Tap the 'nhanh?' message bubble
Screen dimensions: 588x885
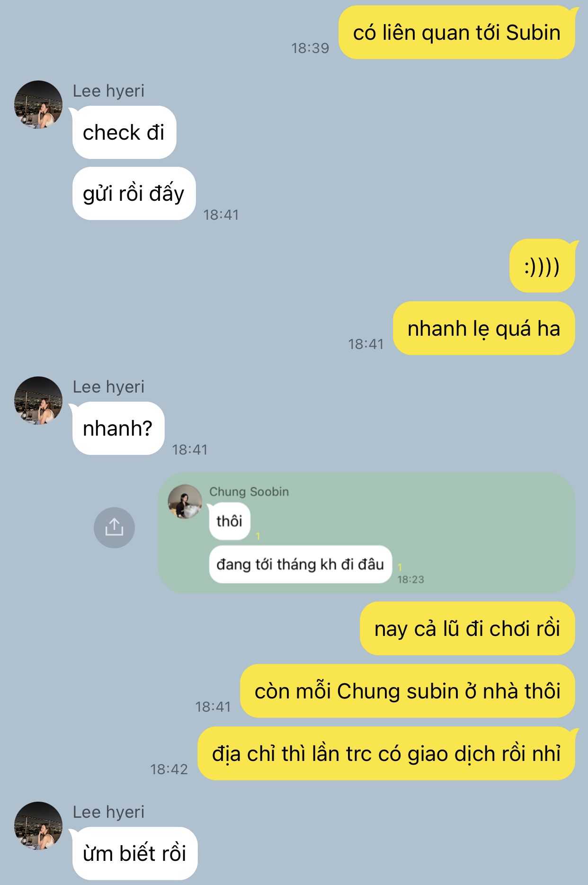[118, 428]
